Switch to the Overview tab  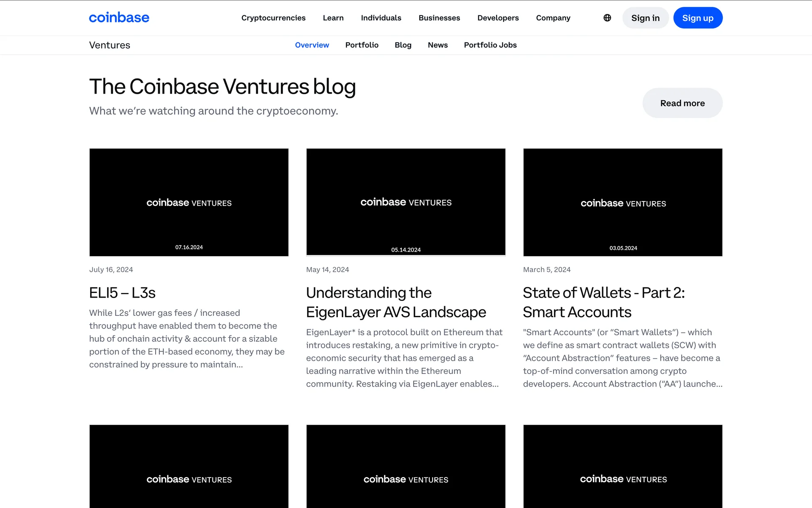pos(312,45)
